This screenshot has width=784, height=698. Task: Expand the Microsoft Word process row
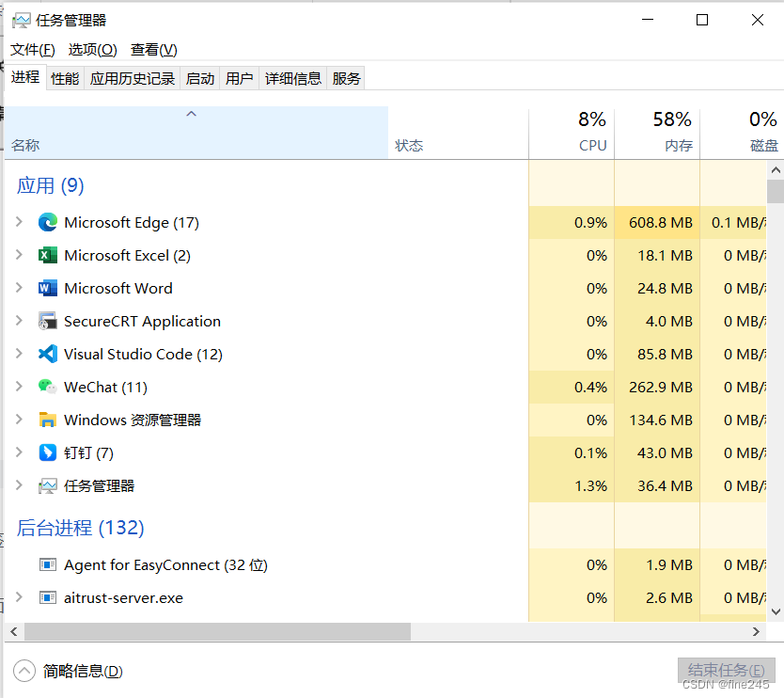pyautogui.click(x=19, y=288)
